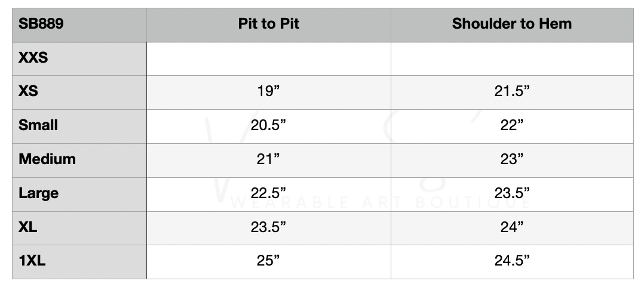The image size is (644, 290).
Task: Select the 24.5” Shoulder to Hem value
Action: tap(512, 261)
